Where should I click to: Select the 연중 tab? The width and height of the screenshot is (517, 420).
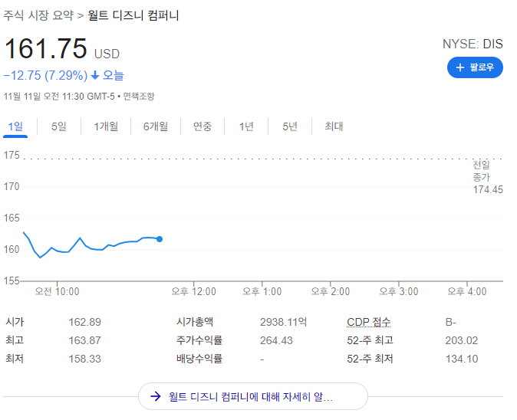203,126
